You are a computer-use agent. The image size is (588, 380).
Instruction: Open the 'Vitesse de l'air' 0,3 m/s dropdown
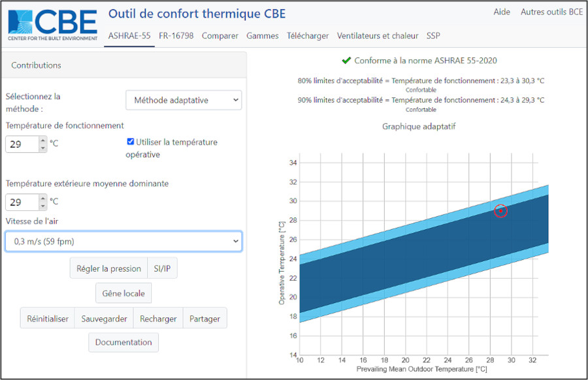123,242
